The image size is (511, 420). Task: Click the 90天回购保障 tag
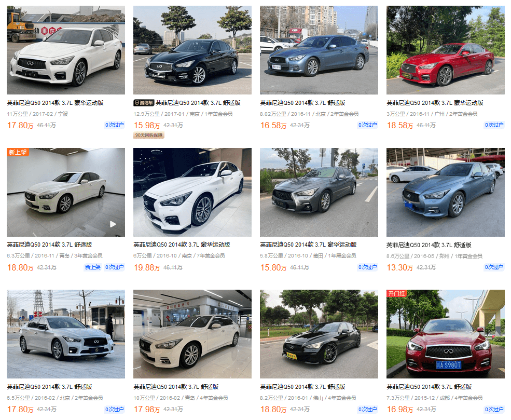[149, 135]
